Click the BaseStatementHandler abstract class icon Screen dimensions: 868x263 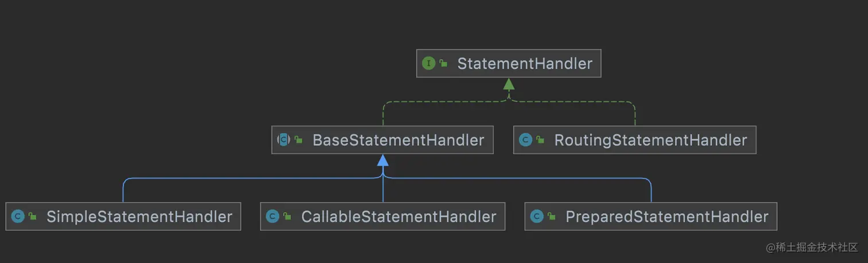[x=283, y=140]
